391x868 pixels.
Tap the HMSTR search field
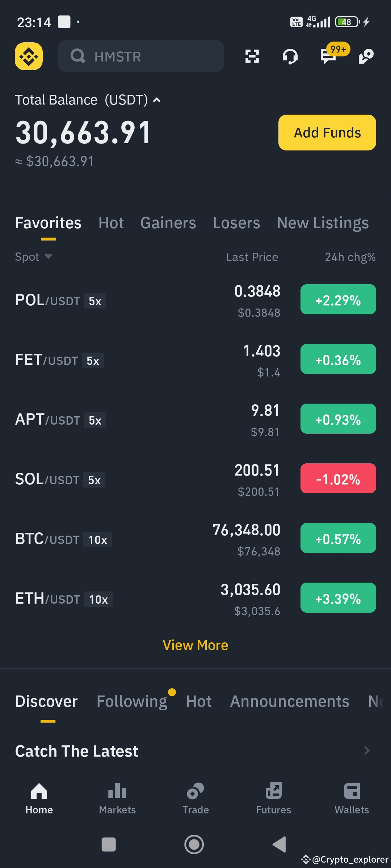click(141, 56)
